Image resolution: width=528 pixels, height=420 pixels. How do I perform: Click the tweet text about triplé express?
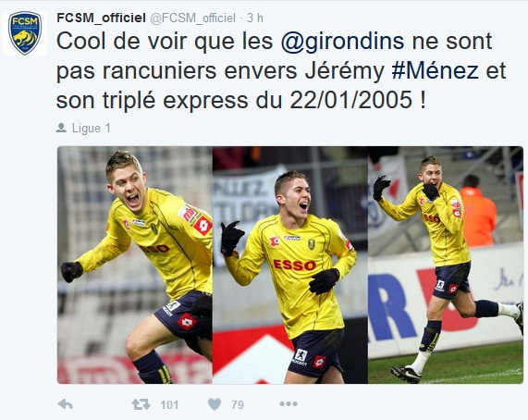pyautogui.click(x=281, y=71)
